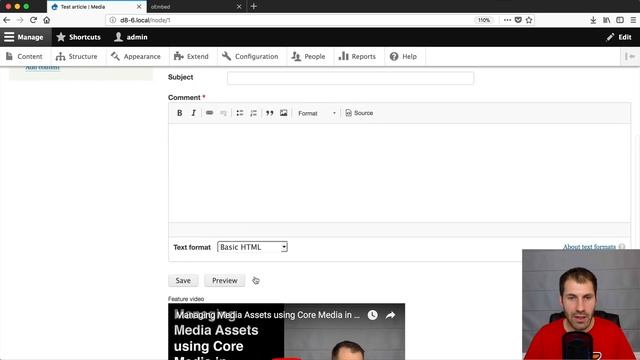Open the admin user menu
This screenshot has width=640, height=360.
coord(131,37)
